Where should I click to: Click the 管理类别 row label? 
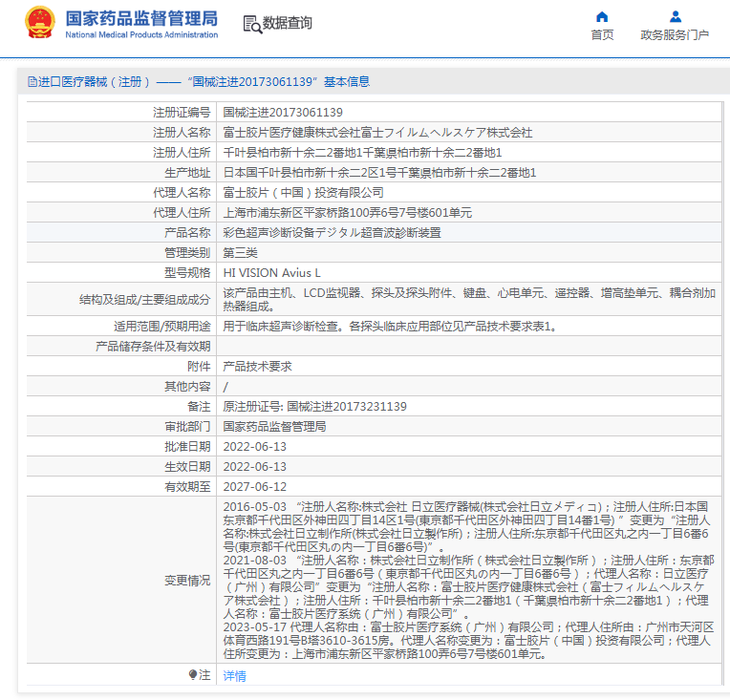pyautogui.click(x=187, y=253)
